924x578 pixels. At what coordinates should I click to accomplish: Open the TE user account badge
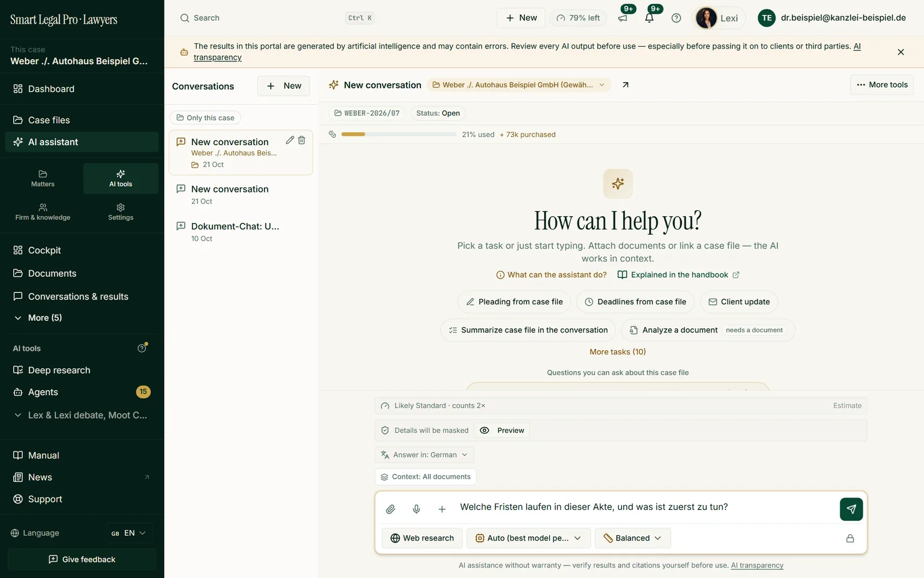(x=766, y=18)
